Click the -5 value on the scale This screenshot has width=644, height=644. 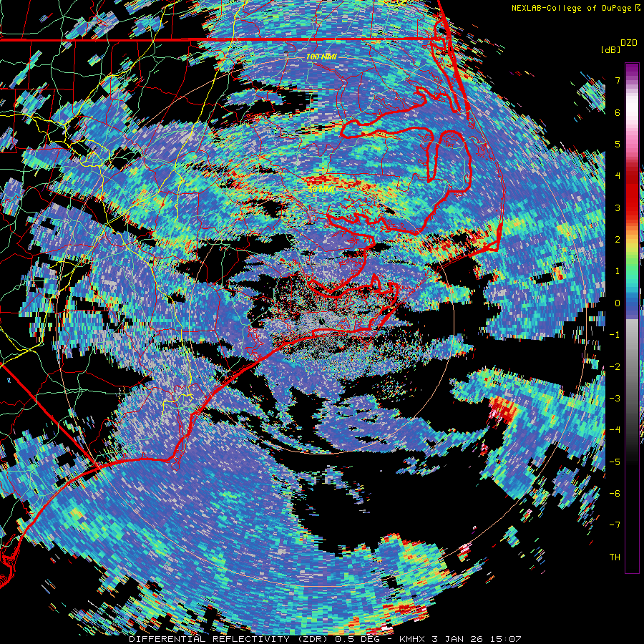click(x=615, y=462)
